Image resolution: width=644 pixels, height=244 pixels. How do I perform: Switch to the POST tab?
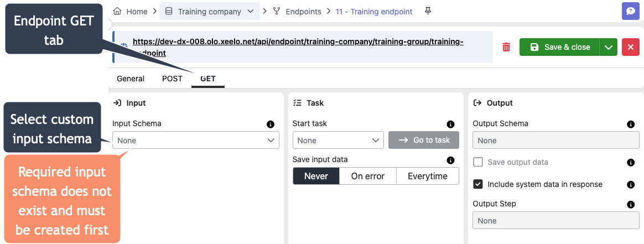pos(172,79)
